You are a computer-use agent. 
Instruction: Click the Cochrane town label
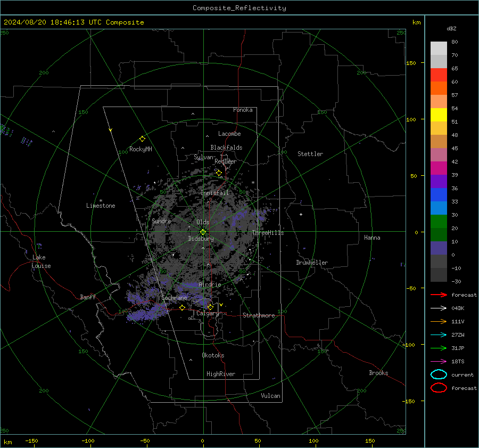(x=174, y=298)
